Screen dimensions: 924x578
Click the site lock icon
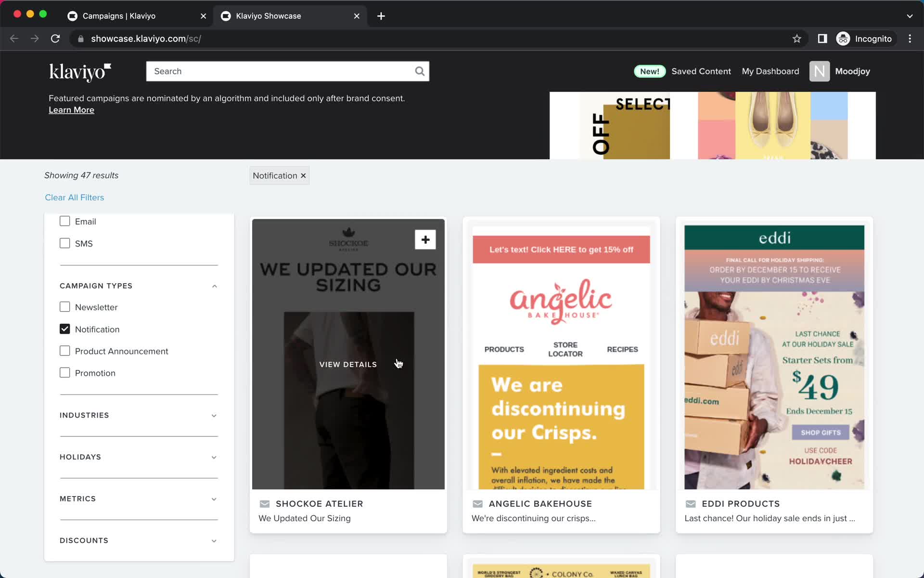[x=81, y=39]
